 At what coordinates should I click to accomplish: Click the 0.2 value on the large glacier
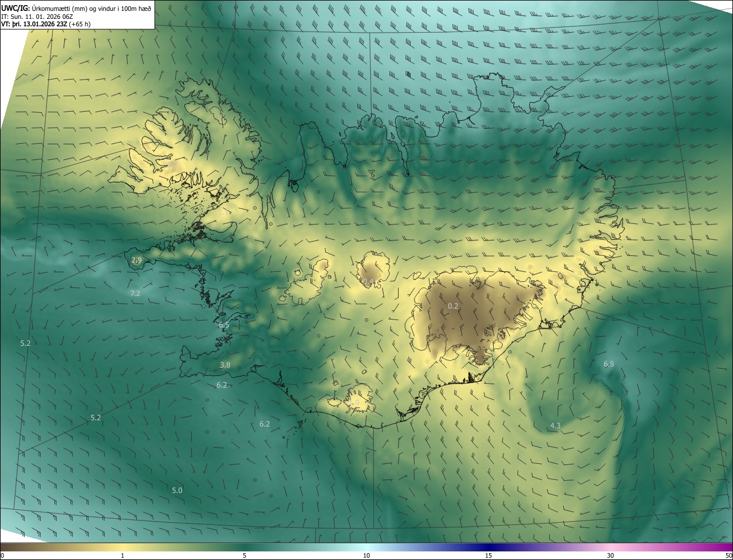click(x=453, y=306)
